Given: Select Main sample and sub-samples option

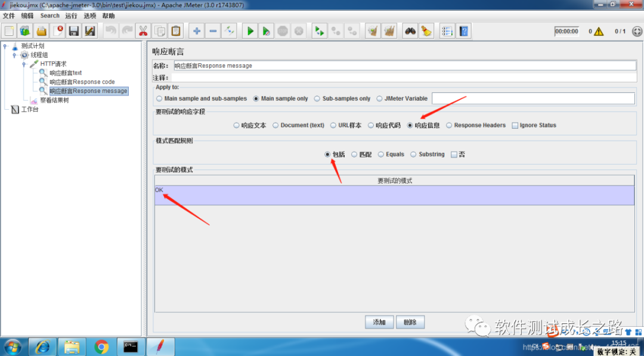Looking at the screenshot, I should 202,98.
